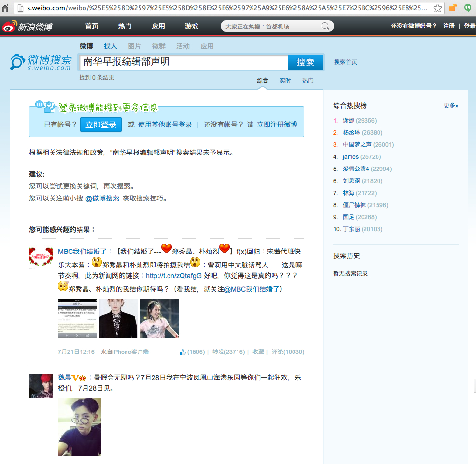This screenshot has height=464, width=476.
Task: Click the magnifier icon in top search box
Action: tap(325, 27)
